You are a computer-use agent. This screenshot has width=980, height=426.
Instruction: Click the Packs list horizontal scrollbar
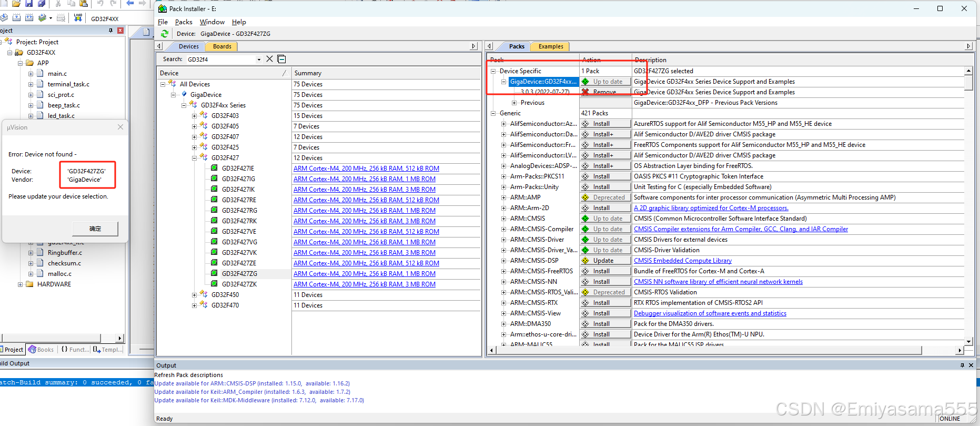(726, 350)
